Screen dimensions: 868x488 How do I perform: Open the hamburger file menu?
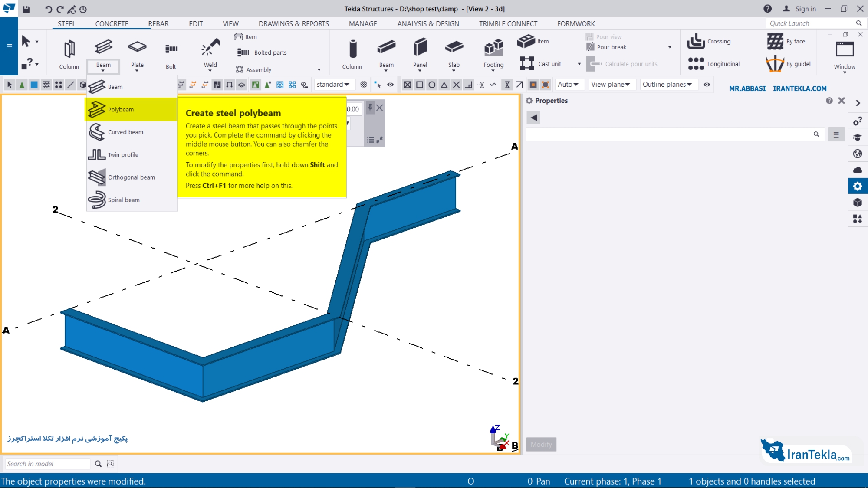(9, 46)
